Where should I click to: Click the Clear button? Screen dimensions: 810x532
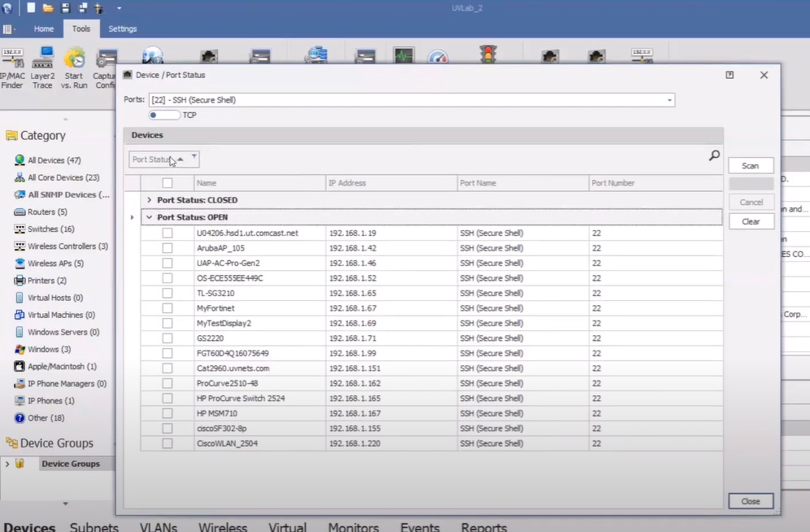751,221
